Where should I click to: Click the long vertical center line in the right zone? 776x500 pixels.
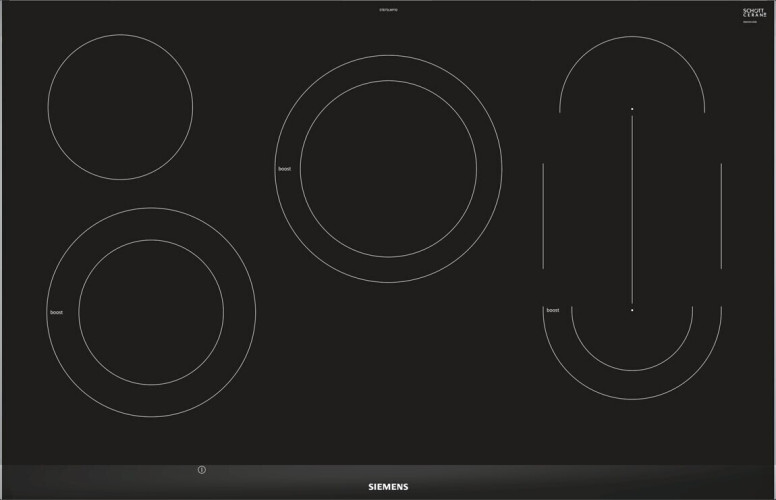coord(632,208)
